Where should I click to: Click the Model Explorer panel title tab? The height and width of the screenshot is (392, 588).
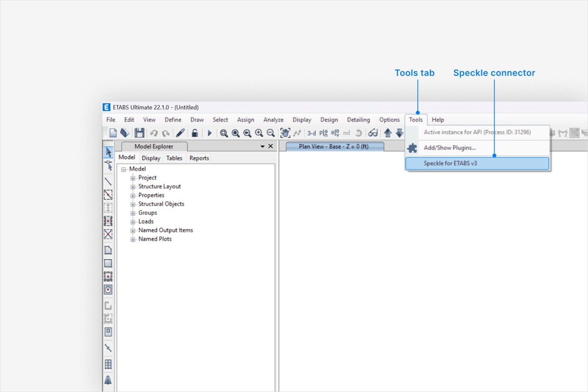click(x=154, y=147)
